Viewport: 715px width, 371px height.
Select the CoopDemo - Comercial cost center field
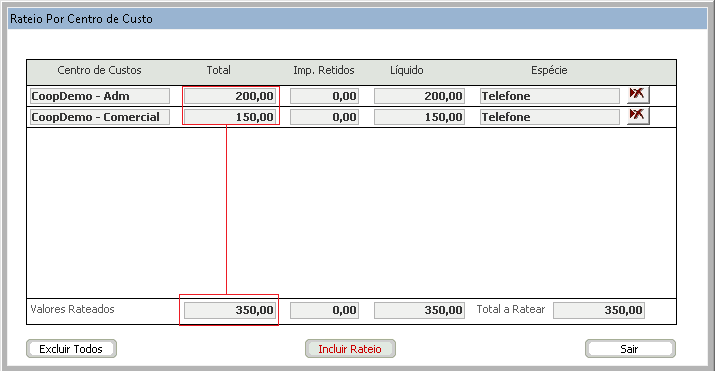click(100, 117)
